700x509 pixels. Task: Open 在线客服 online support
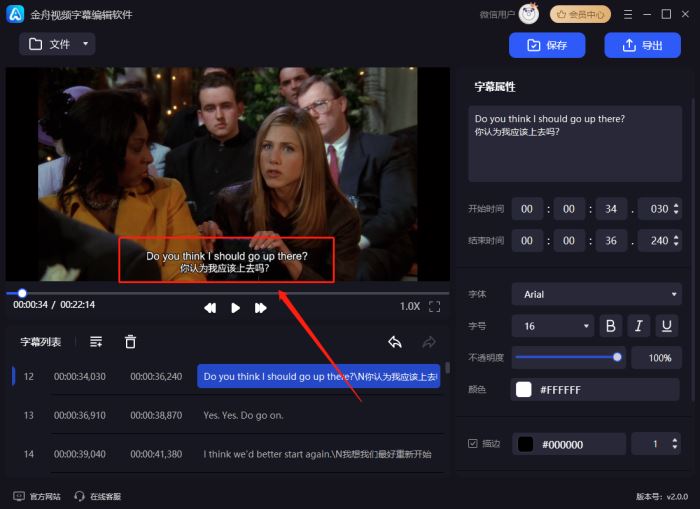(98, 496)
